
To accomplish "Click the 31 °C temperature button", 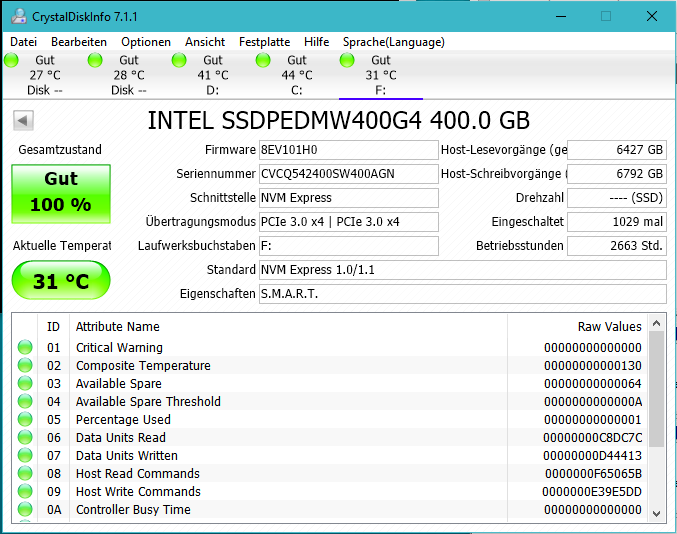I will tap(61, 281).
